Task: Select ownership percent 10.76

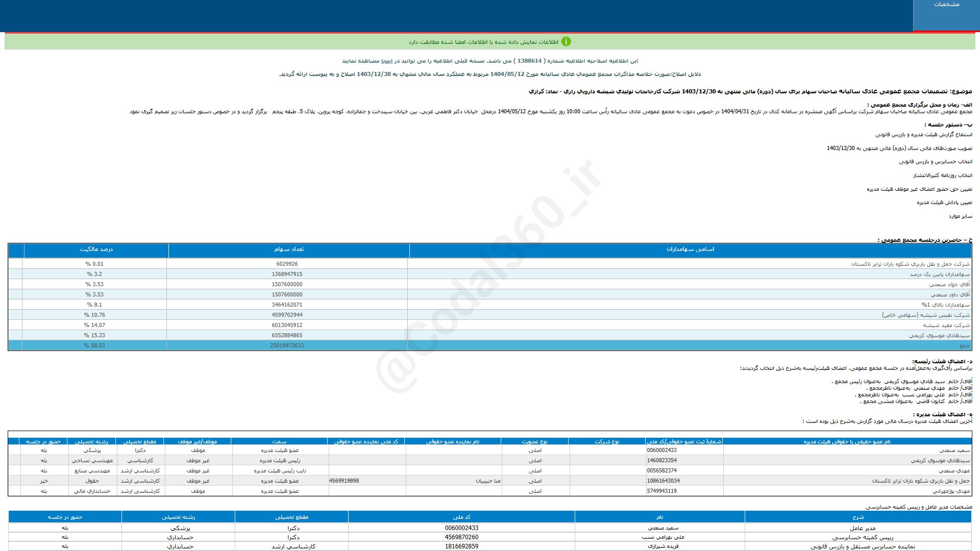Action: (94, 315)
